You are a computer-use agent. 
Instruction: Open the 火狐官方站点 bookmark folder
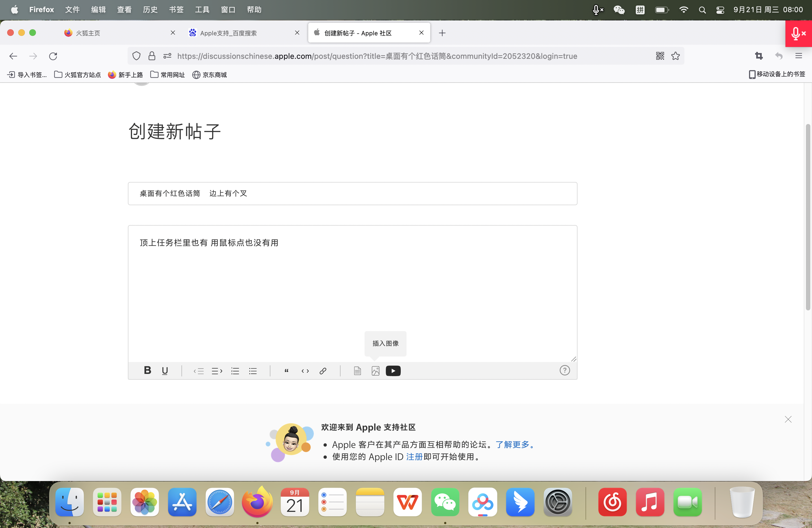click(x=78, y=75)
